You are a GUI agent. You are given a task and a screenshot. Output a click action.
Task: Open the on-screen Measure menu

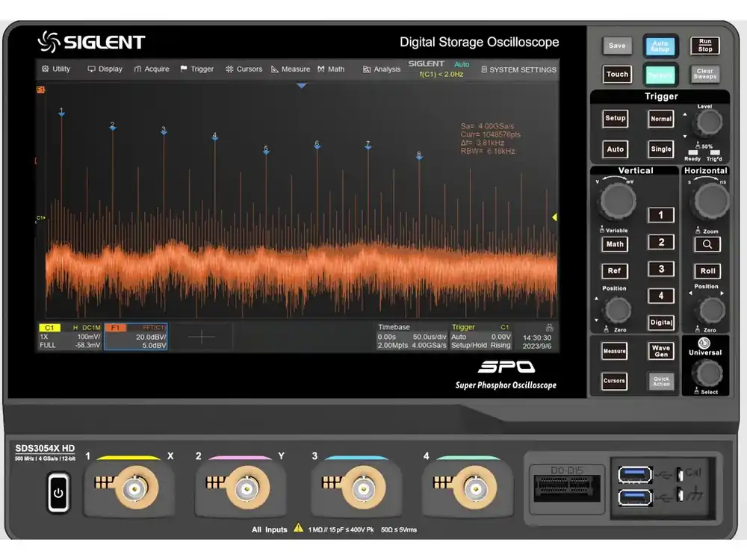[291, 69]
